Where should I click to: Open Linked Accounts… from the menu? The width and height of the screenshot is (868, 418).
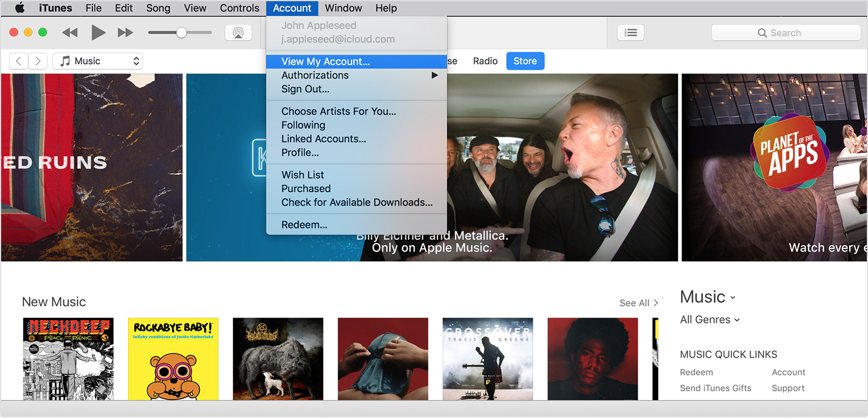(x=356, y=139)
